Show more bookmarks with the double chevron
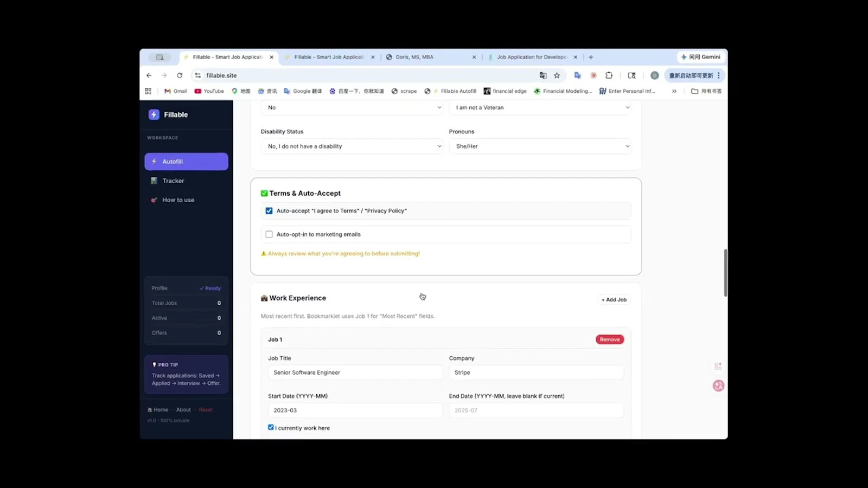Screen dimensions: 868x488 (674, 91)
